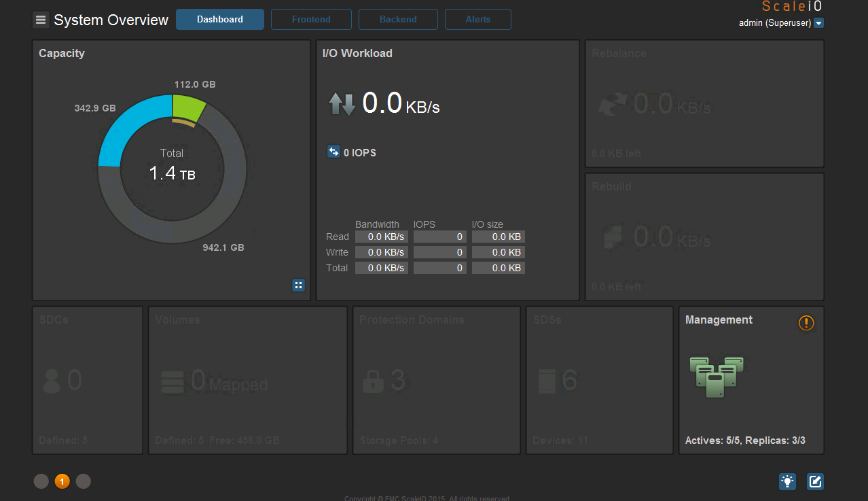Open the Backend view
The height and width of the screenshot is (501, 868).
coord(398,19)
